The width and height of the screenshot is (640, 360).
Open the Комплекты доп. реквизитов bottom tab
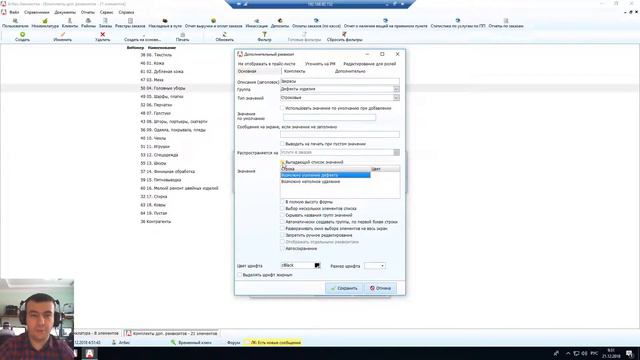171,333
